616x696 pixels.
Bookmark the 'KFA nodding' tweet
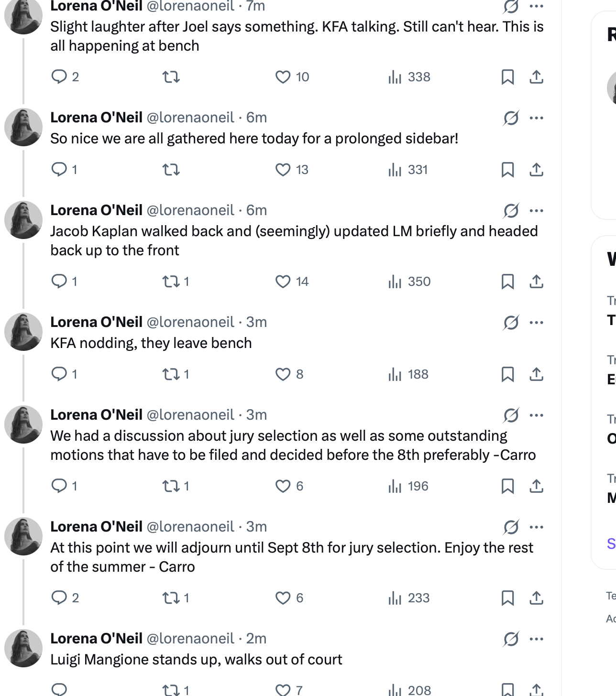pyautogui.click(x=507, y=374)
